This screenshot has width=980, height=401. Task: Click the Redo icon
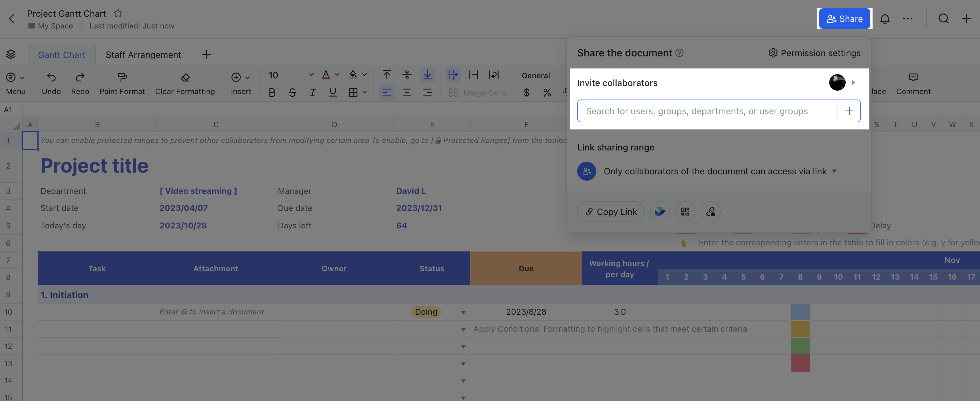(x=80, y=77)
